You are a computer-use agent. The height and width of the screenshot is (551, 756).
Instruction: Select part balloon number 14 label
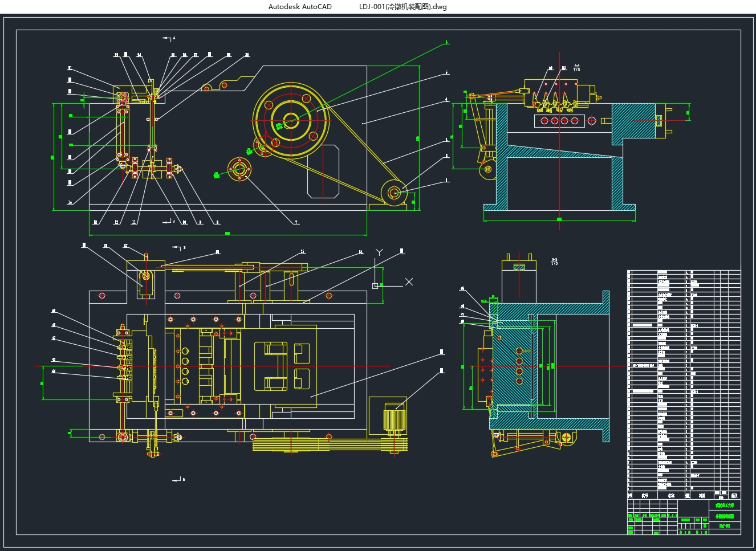pyautogui.click(x=70, y=202)
